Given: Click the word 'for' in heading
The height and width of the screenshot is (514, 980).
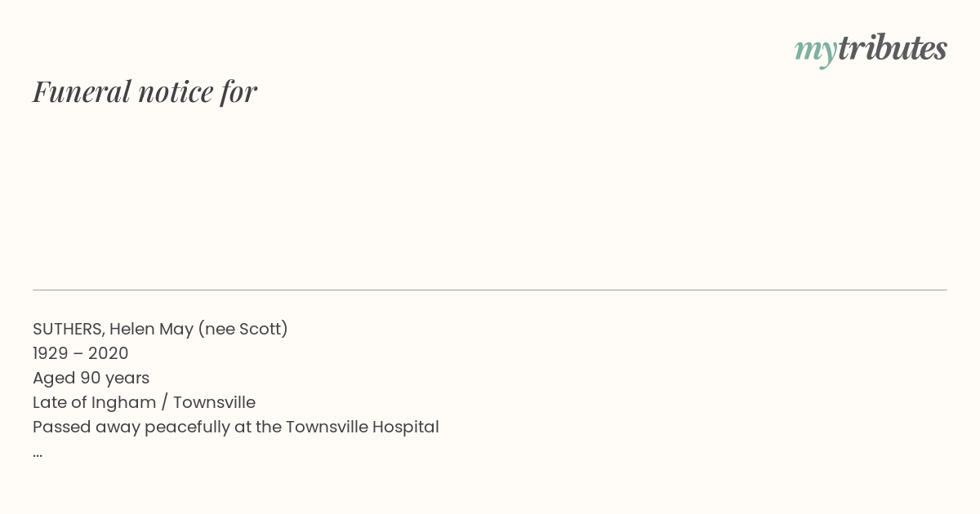Looking at the screenshot, I should coord(238,91).
